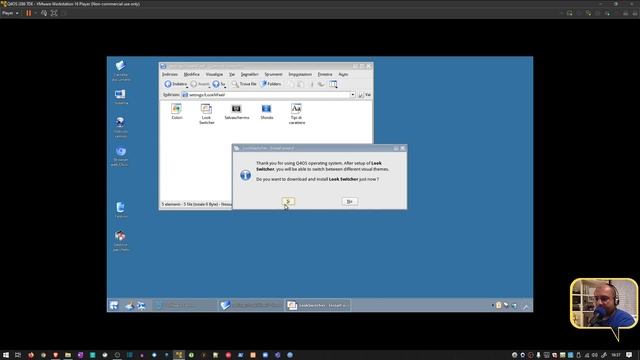Open the Salvaschermo screensaver icon
The width and height of the screenshot is (640, 360).
tap(237, 112)
